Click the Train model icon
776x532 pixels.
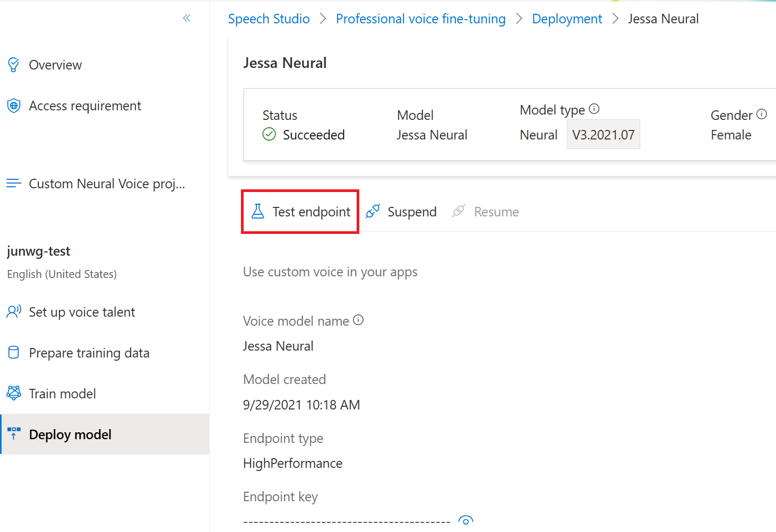click(x=14, y=393)
